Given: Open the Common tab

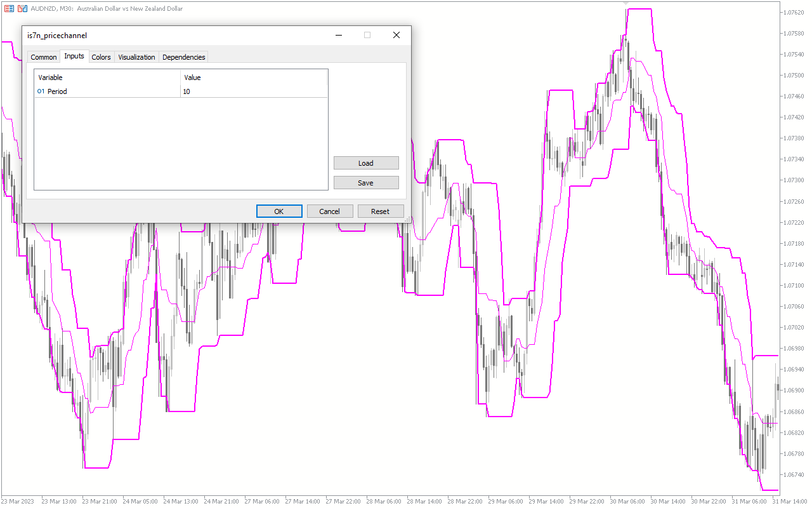Looking at the screenshot, I should [44, 57].
